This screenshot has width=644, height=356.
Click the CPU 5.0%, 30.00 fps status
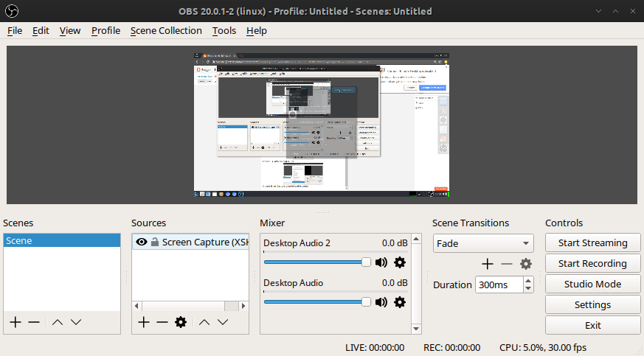pyautogui.click(x=543, y=348)
